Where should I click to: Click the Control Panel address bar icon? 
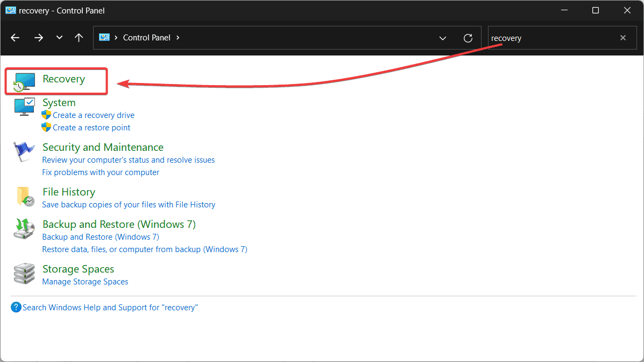click(x=104, y=37)
